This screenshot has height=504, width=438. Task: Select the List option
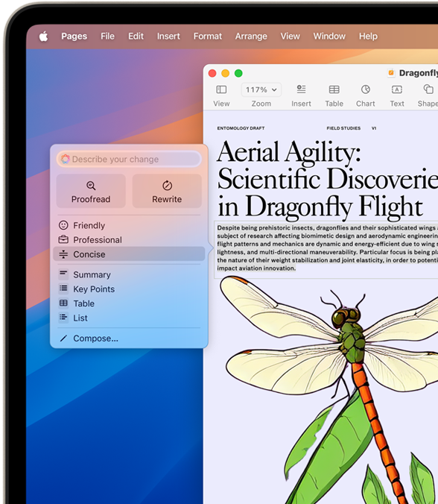129,318
